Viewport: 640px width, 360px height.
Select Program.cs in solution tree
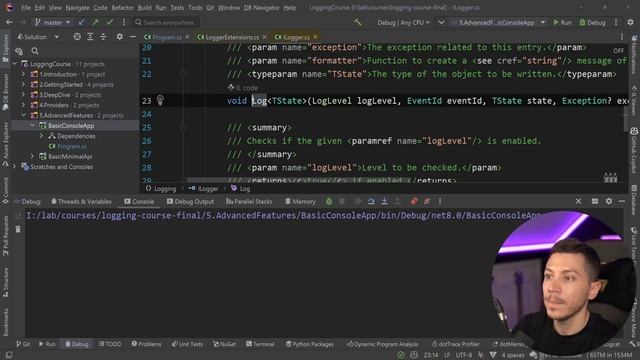coord(71,146)
